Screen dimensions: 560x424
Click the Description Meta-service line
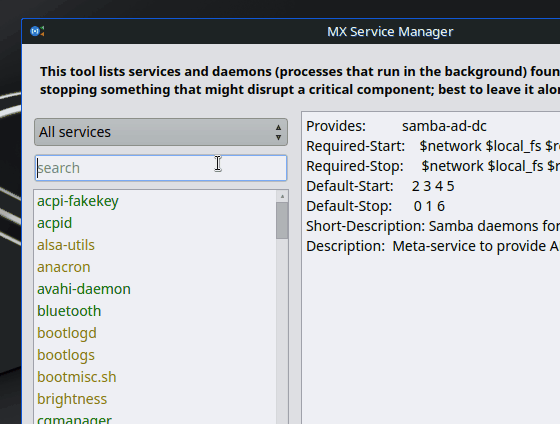[433, 246]
